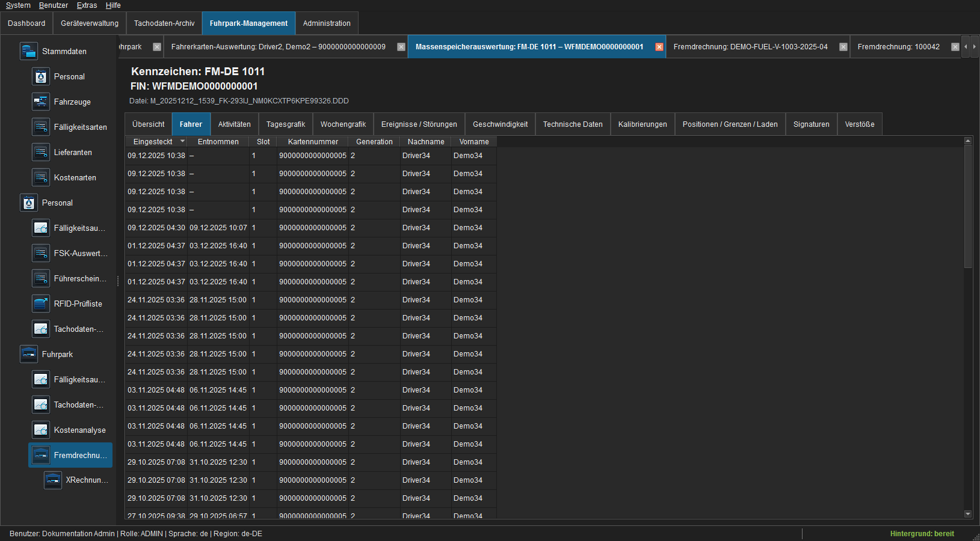Show previous document tabs using left arrow
This screenshot has width=980, height=541.
pyautogui.click(x=966, y=46)
